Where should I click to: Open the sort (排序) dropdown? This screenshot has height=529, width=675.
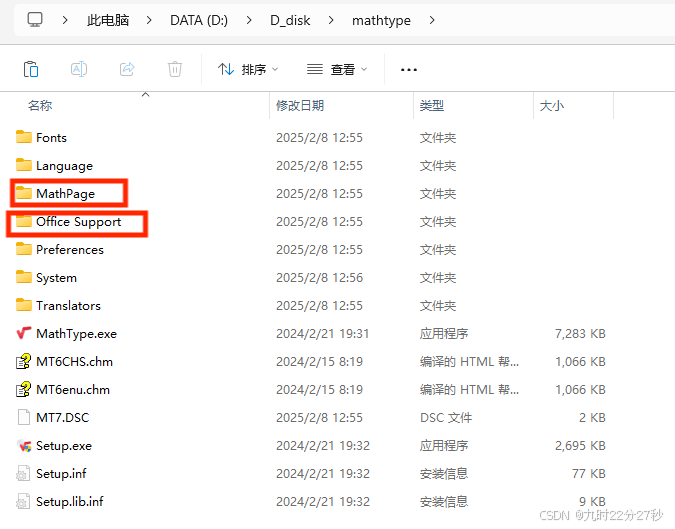point(248,69)
